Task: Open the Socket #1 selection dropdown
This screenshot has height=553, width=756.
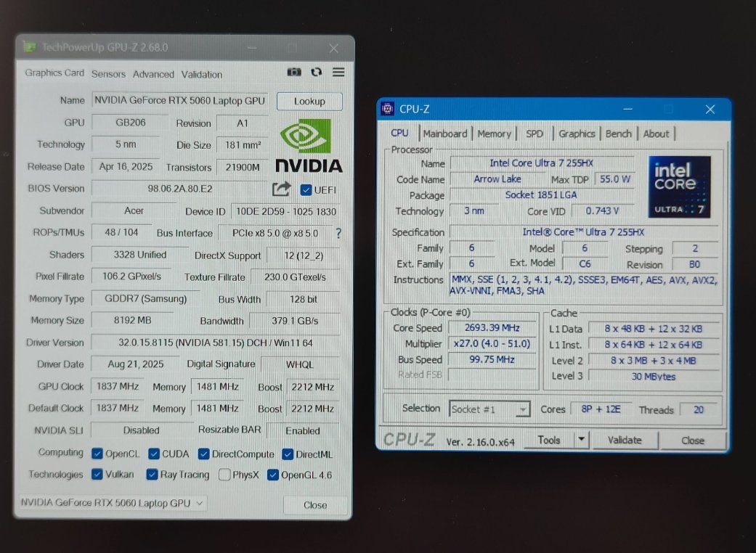Action: click(x=489, y=409)
